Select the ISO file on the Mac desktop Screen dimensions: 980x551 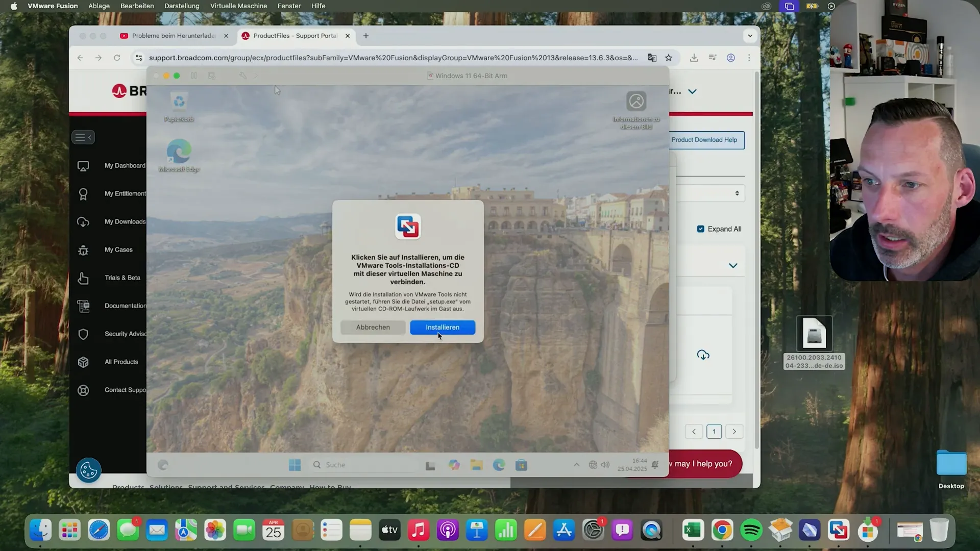814,342
